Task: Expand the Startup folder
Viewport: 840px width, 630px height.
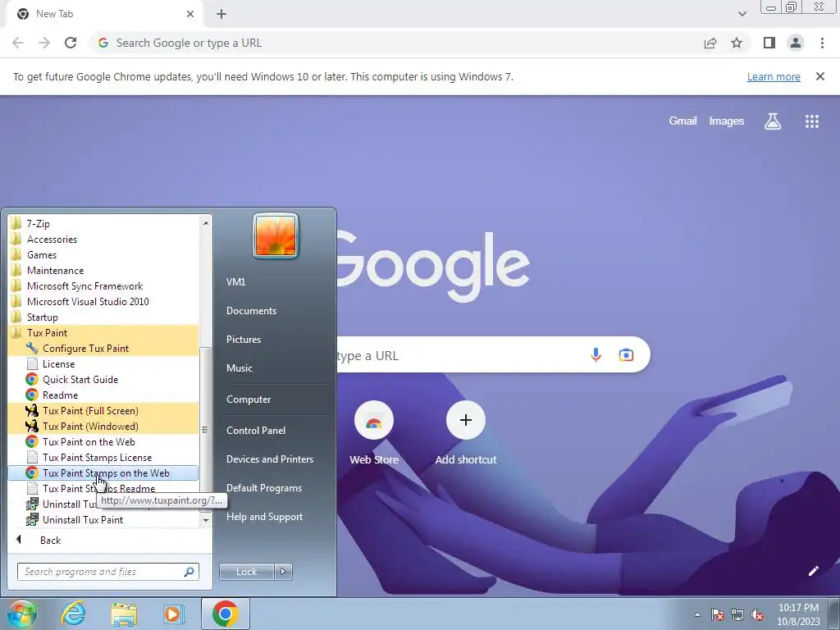Action: [103, 317]
